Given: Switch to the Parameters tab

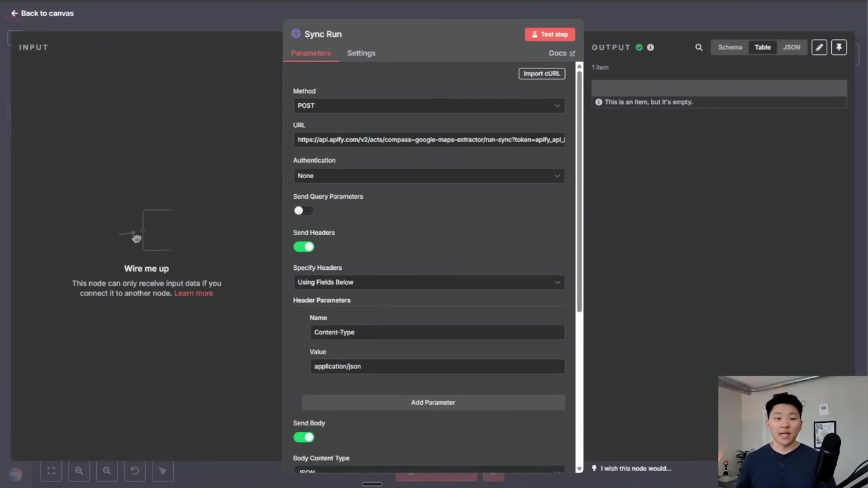Looking at the screenshot, I should click(x=311, y=53).
